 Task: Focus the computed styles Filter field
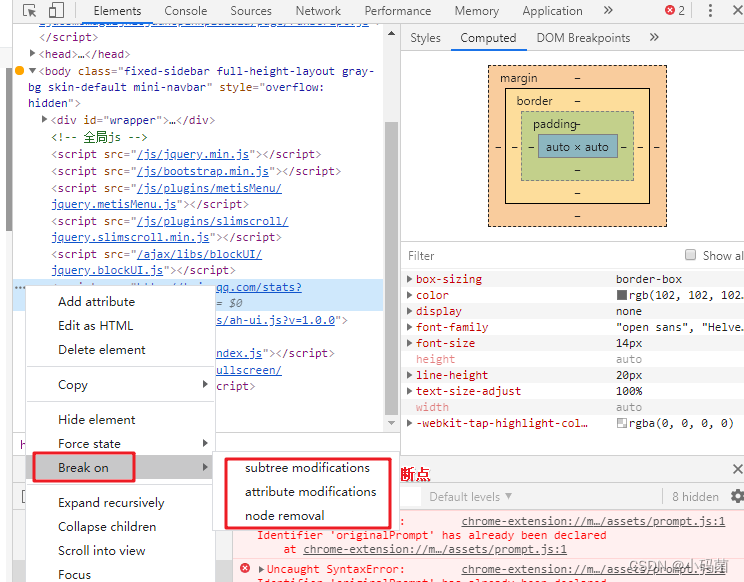coord(541,256)
